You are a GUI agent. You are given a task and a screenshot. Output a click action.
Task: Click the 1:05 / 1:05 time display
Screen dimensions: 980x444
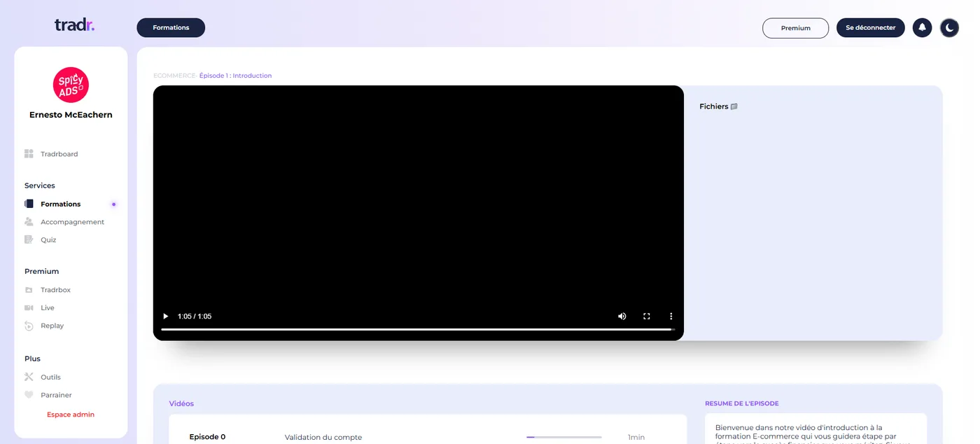195,317
